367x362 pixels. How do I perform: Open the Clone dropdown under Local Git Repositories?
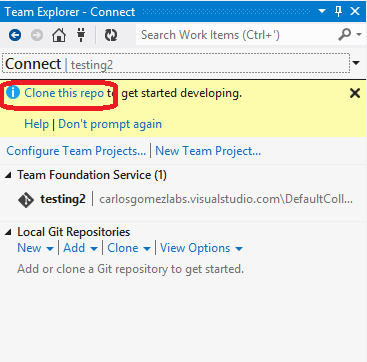coord(129,248)
